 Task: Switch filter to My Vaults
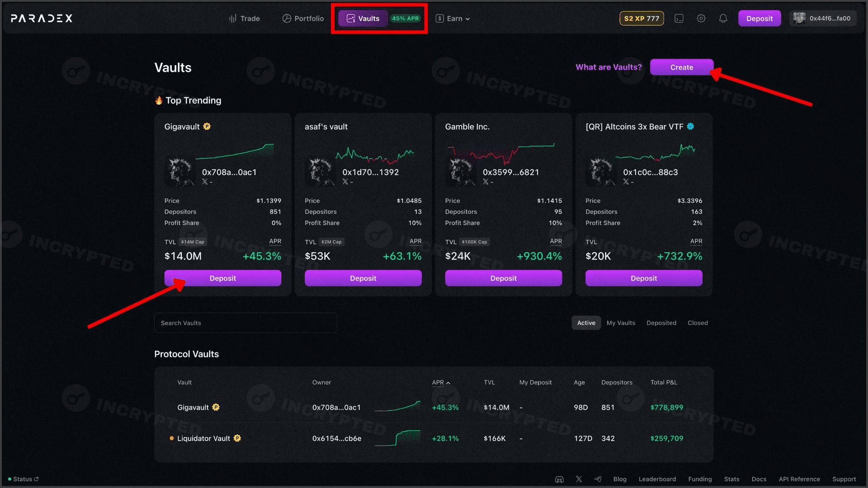(621, 323)
